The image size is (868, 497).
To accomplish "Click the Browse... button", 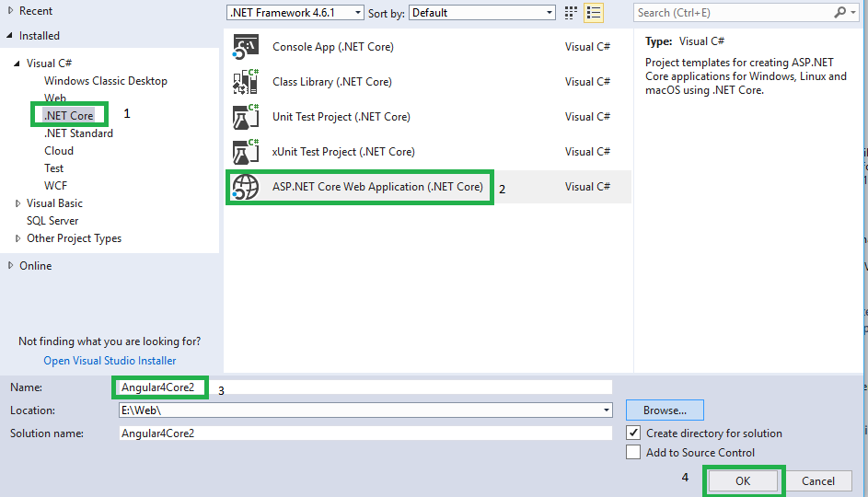I will (x=665, y=410).
